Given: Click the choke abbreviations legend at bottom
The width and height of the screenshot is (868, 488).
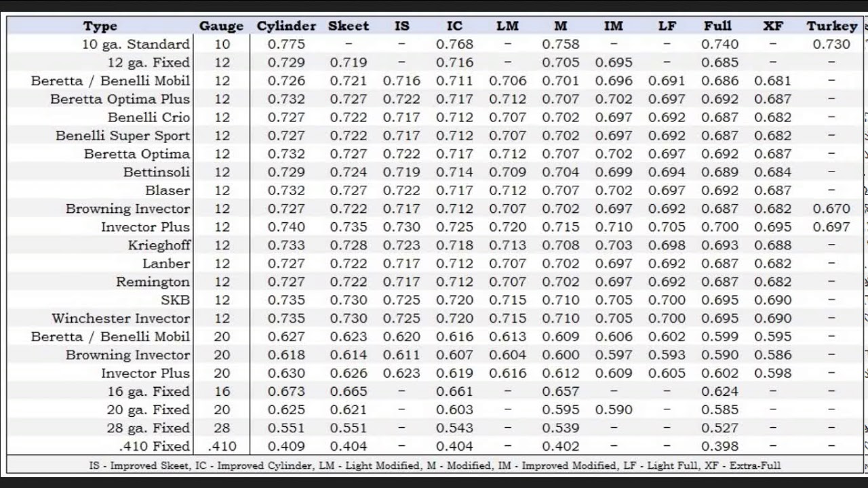Looking at the screenshot, I should 435,466.
